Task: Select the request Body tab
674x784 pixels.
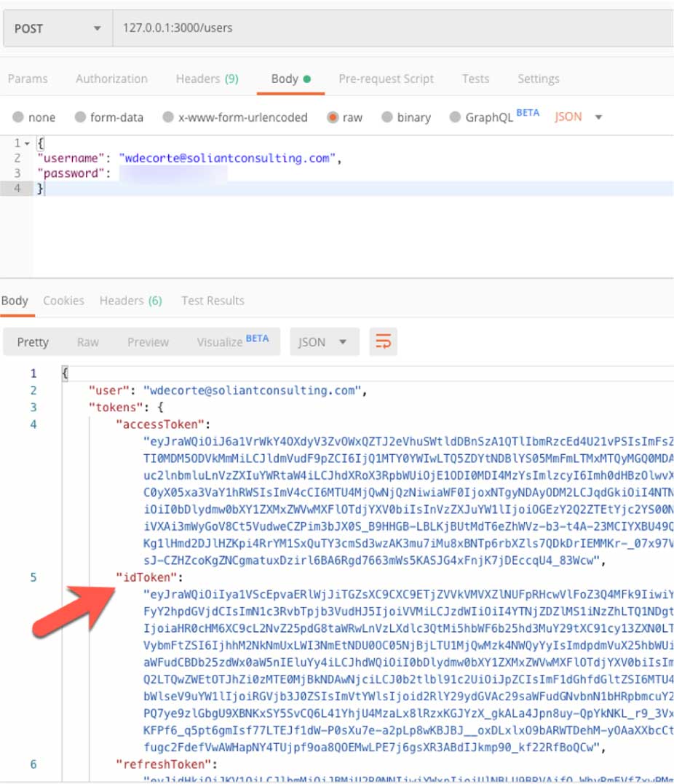Action: 290,79
